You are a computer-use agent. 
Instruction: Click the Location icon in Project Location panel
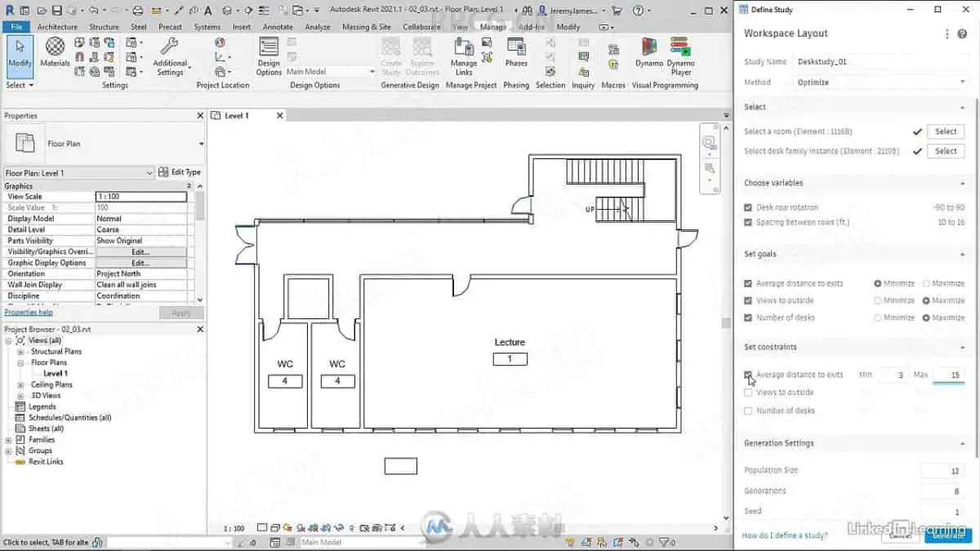pyautogui.click(x=220, y=42)
